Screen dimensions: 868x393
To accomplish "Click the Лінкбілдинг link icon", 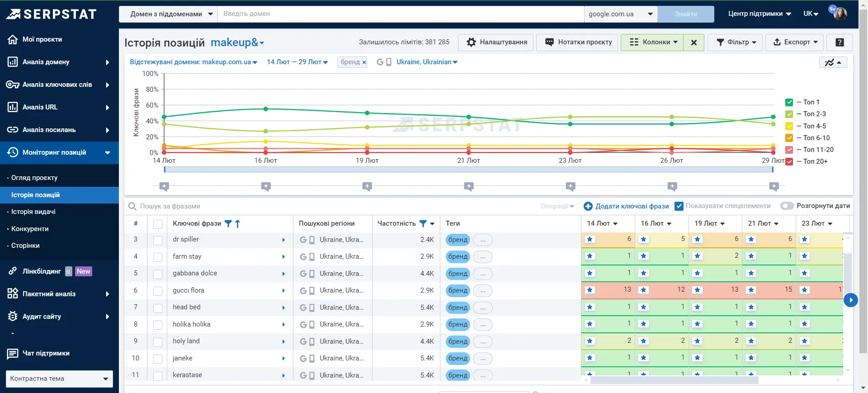I will tap(13, 271).
